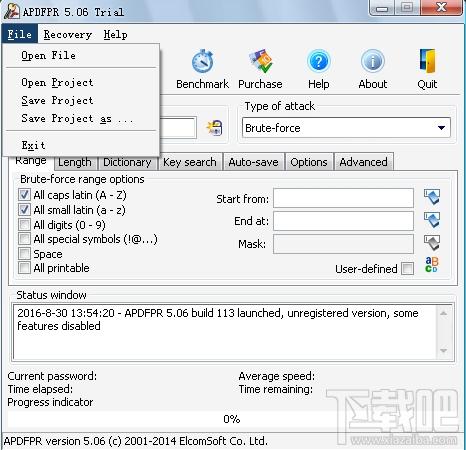This screenshot has width=466, height=450.
Task: Switch to the Length tab
Action: tap(75, 162)
